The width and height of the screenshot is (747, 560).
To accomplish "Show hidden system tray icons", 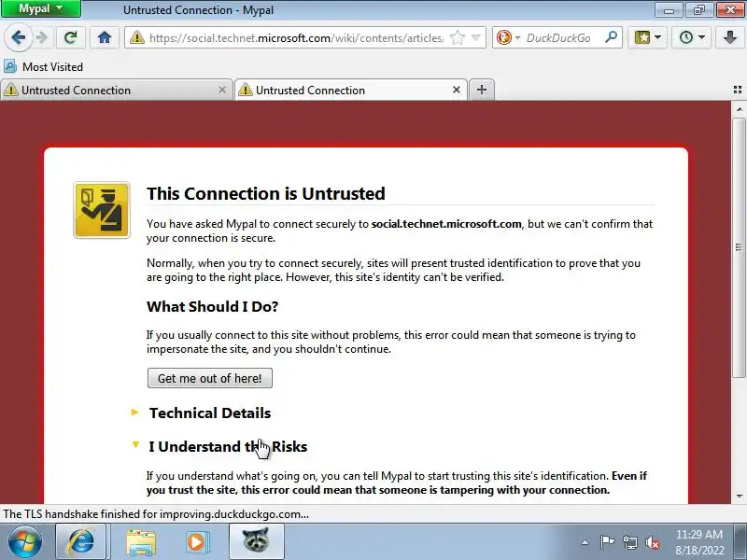I will tap(585, 542).
